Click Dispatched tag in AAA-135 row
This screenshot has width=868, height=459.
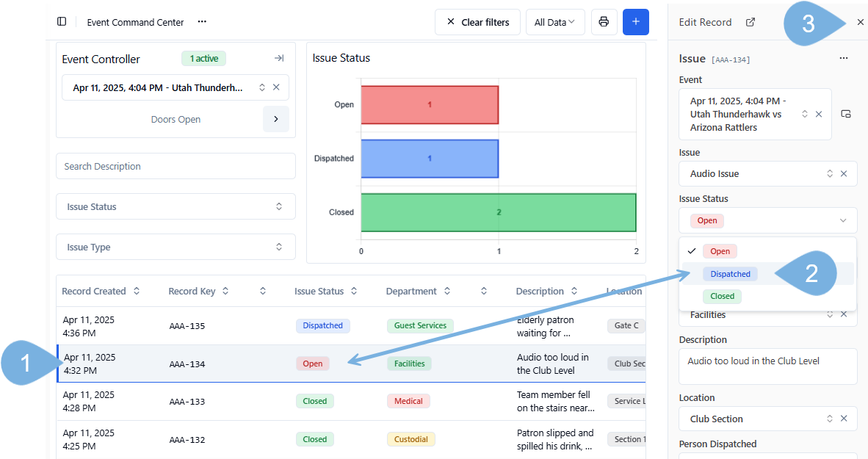tap(322, 325)
